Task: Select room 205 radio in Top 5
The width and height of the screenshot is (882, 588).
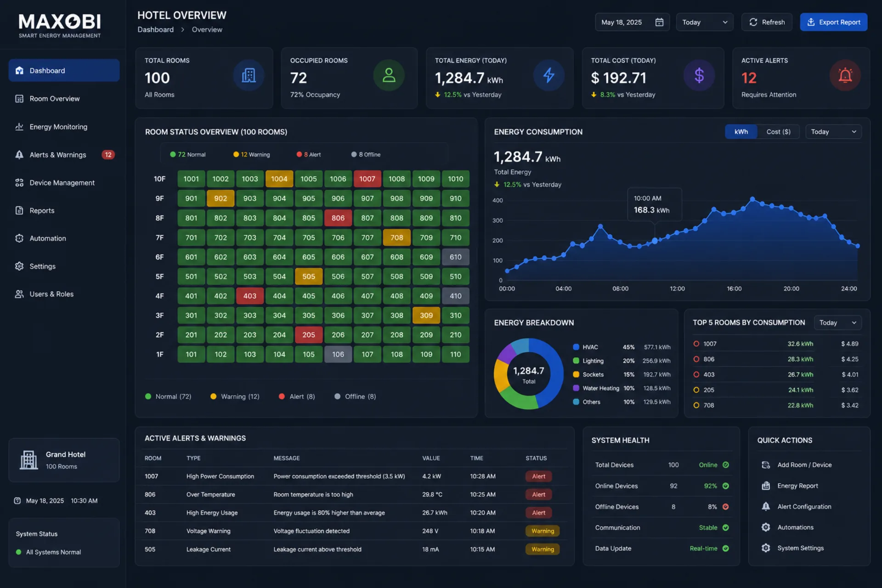Action: (696, 390)
